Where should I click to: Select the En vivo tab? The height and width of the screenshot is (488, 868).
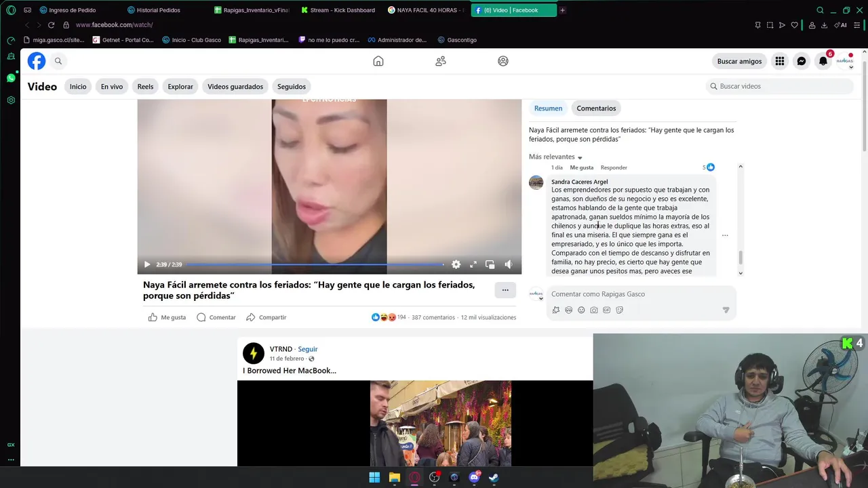pyautogui.click(x=112, y=87)
